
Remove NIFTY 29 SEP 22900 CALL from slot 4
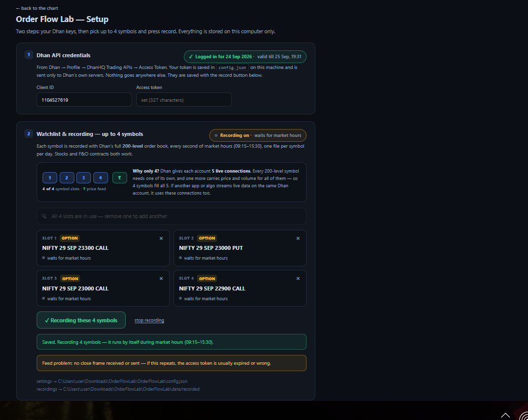click(298, 279)
